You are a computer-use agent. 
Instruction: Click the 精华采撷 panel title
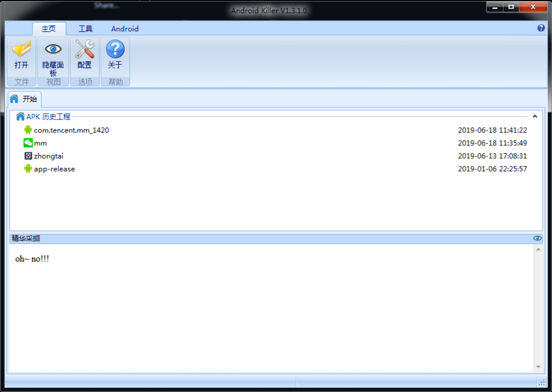[26, 238]
